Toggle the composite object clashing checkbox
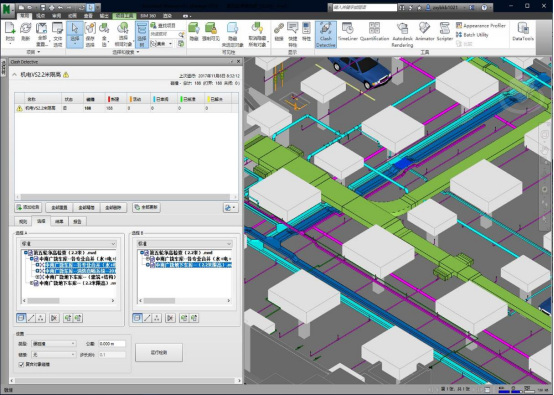The height and width of the screenshot is (395, 554). (21, 364)
